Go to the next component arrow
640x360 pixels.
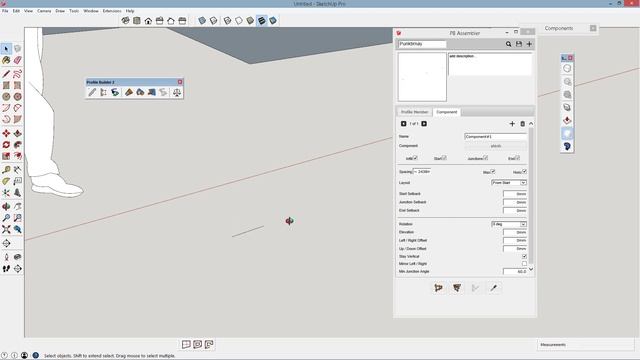[x=424, y=124]
